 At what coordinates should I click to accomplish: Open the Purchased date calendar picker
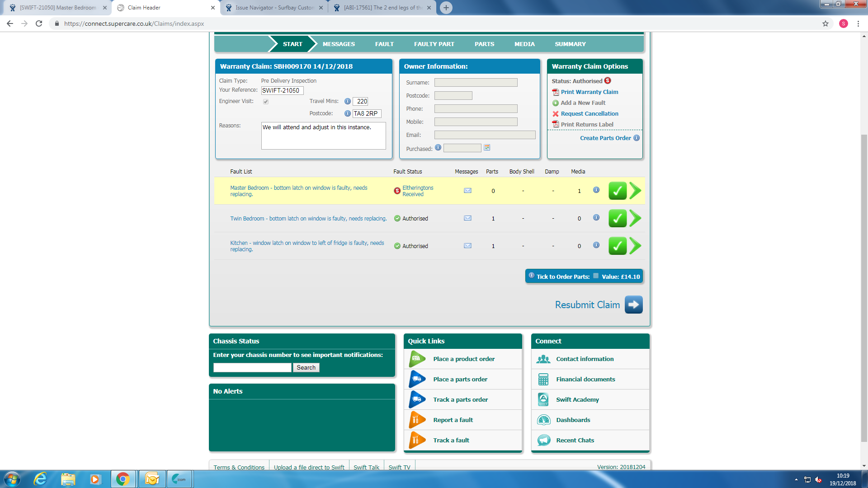(x=487, y=148)
